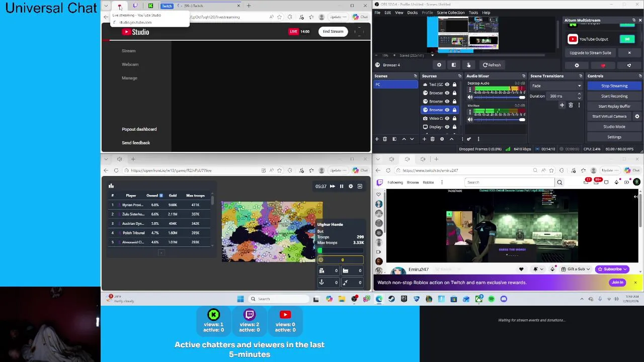Open the Scene Collection menu in OBS
Viewport: 644px width, 362px height.
(451, 13)
